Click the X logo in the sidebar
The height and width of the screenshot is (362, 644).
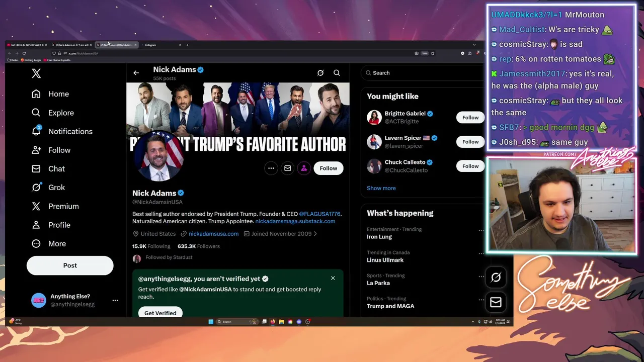point(36,73)
